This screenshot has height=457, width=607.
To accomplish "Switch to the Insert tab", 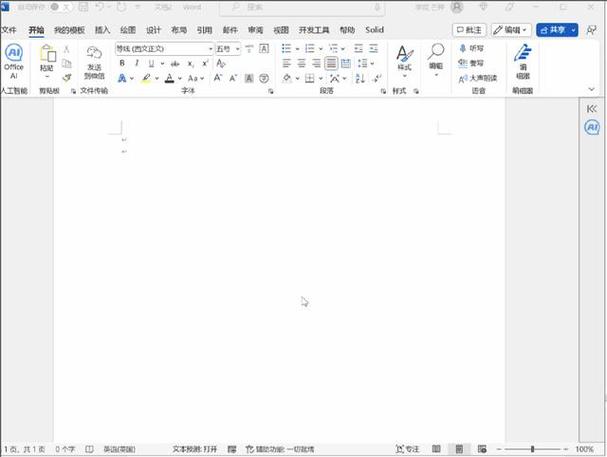I will tap(103, 30).
